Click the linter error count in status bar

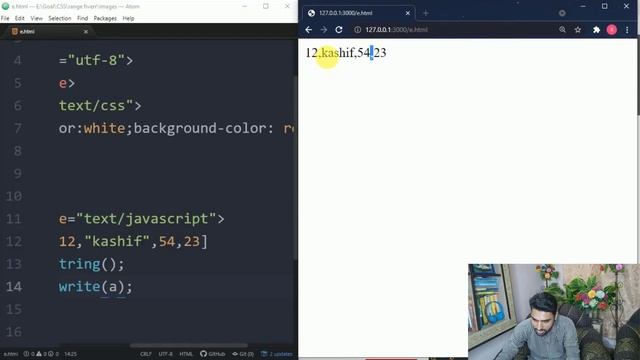click(29, 354)
